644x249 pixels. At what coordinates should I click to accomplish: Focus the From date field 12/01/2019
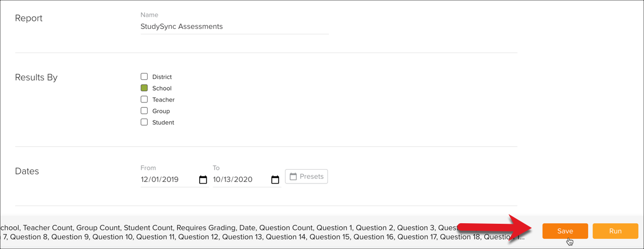coord(166,180)
